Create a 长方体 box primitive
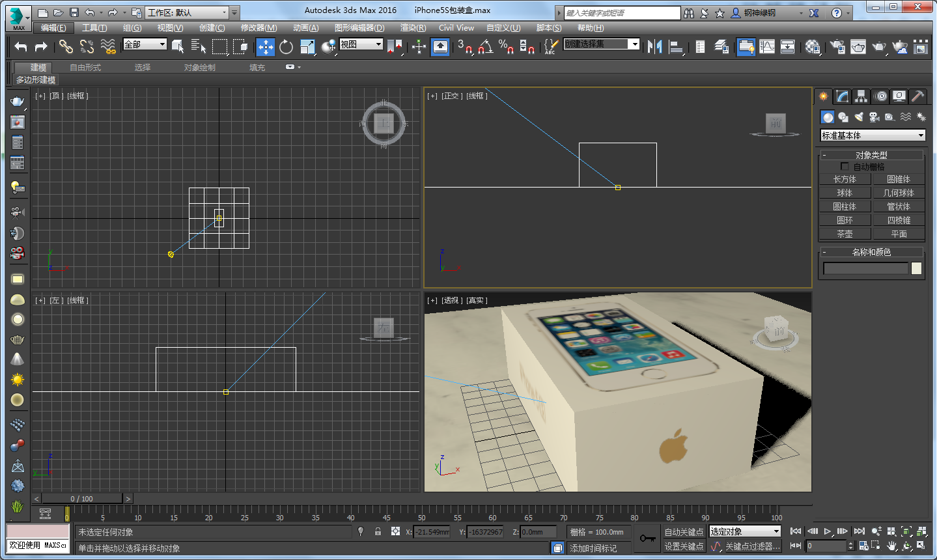The image size is (937, 560). (845, 179)
